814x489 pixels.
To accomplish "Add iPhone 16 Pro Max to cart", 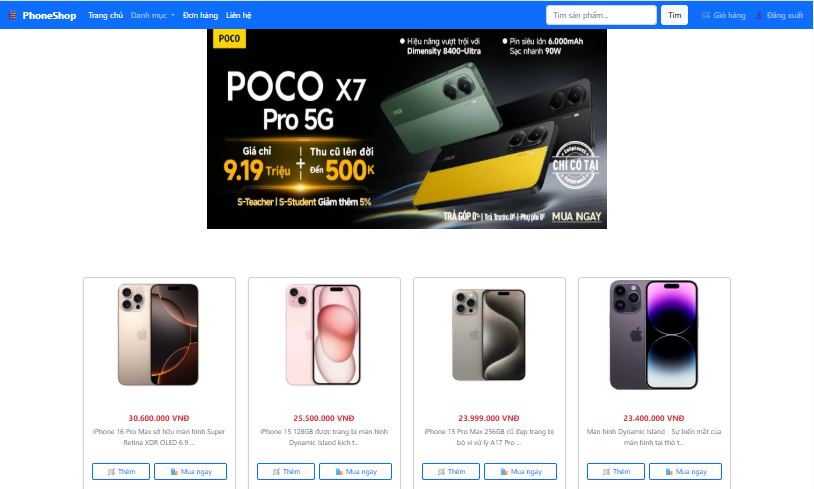I will pos(121,471).
